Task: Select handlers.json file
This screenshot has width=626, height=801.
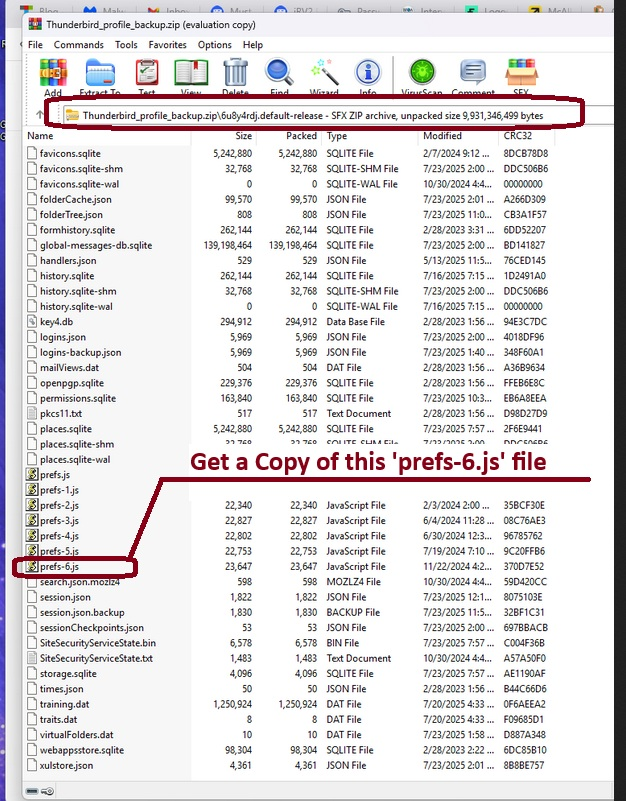Action: coord(68,261)
